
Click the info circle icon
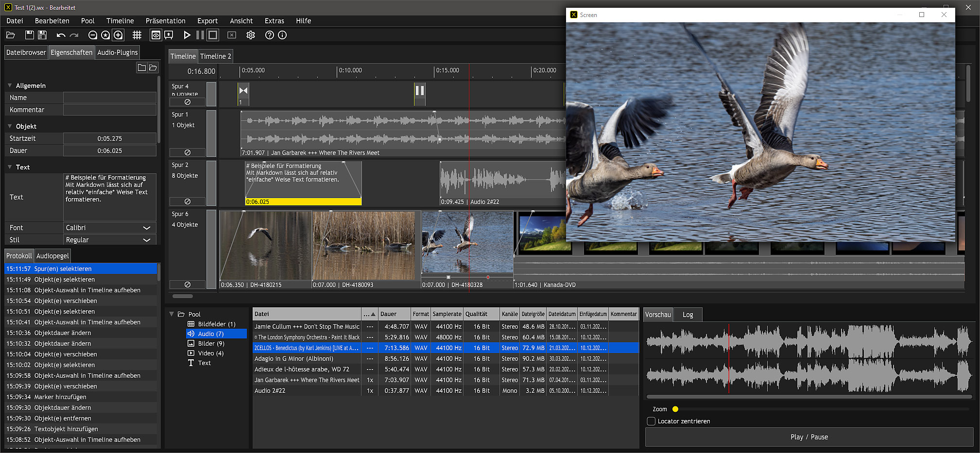tap(282, 35)
